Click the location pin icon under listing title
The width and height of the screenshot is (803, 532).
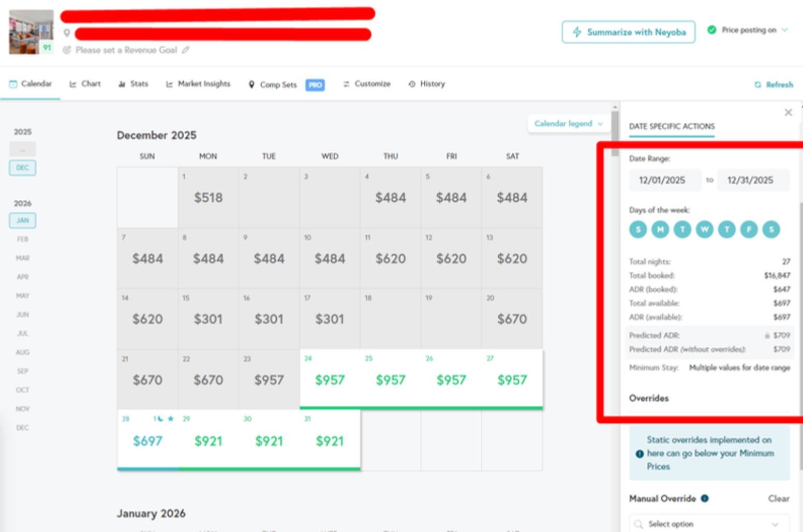(67, 34)
